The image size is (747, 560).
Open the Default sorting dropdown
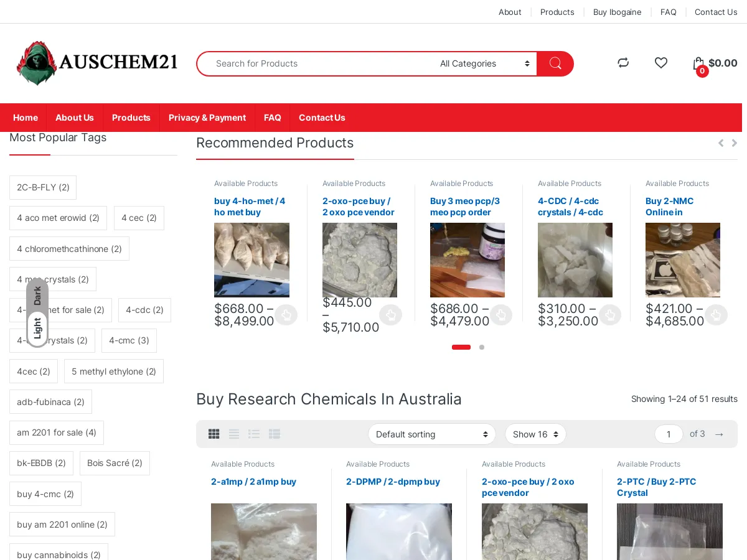431,434
